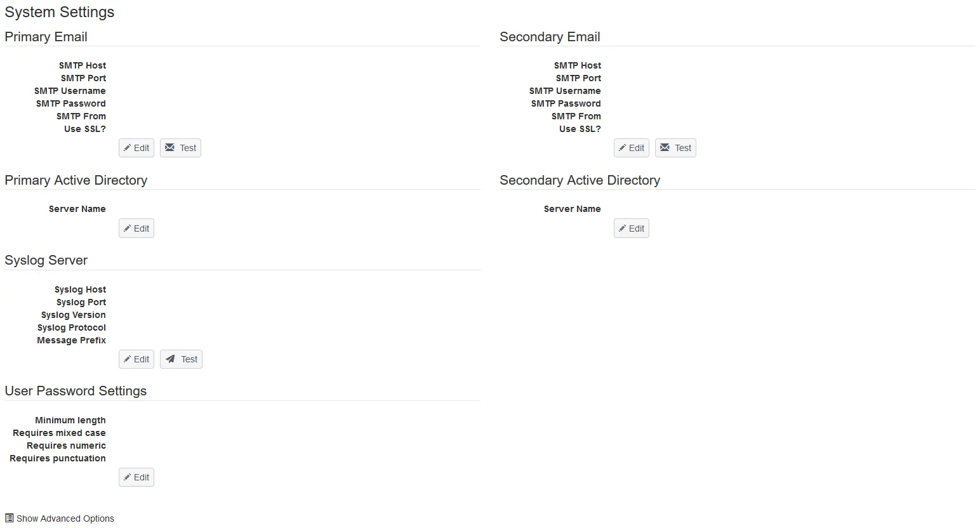980x528 pixels.
Task: Click the envelope icon on Primary Email Test
Action: (x=169, y=147)
